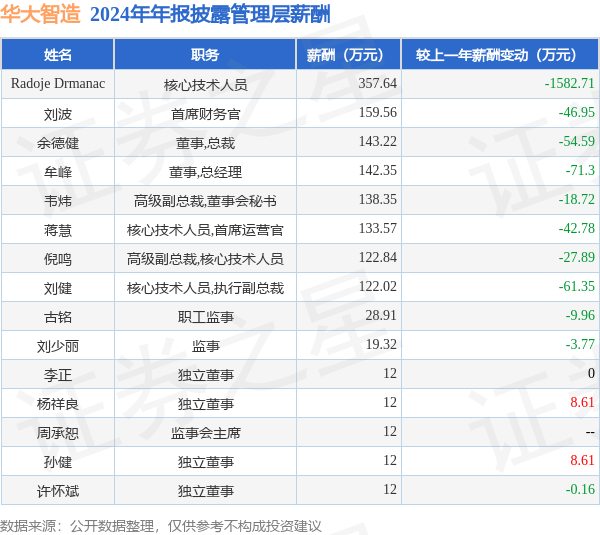This screenshot has height=535, width=600.
Task: Select change value -42.78
Action: [x=576, y=228]
